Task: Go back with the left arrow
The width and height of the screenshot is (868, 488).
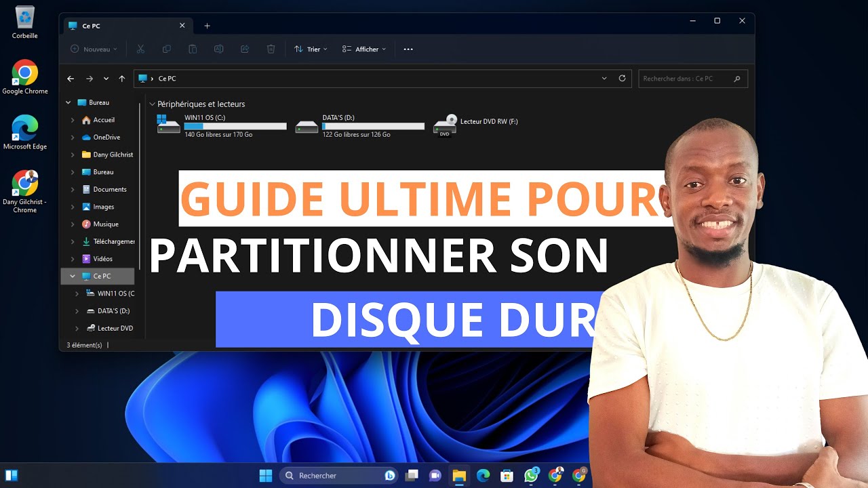Action: click(71, 79)
